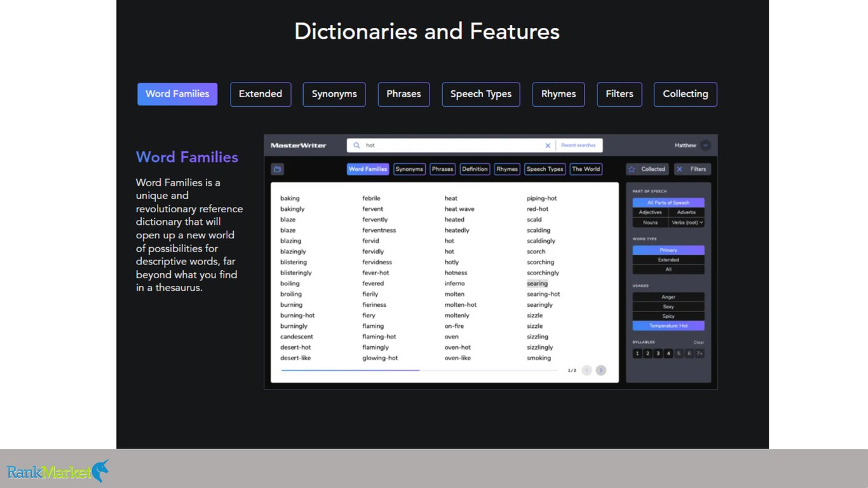Choose the Sexy usage filter

pyautogui.click(x=668, y=306)
